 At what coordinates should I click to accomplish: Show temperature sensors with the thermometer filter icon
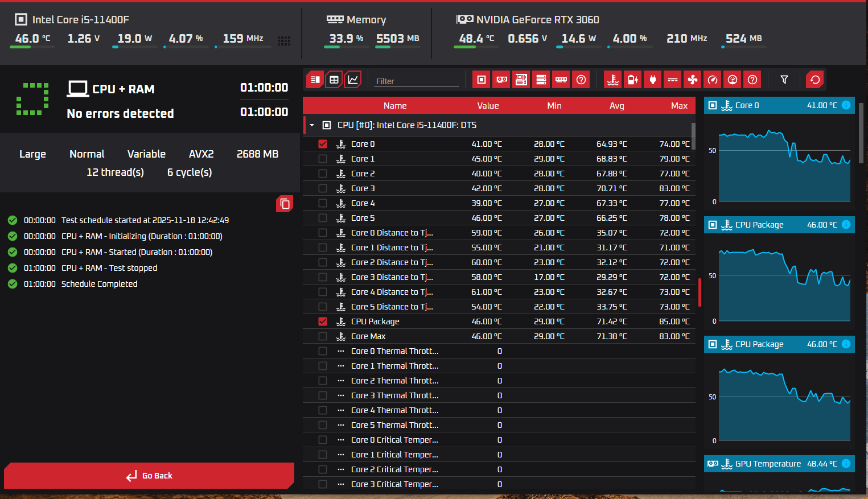click(613, 80)
